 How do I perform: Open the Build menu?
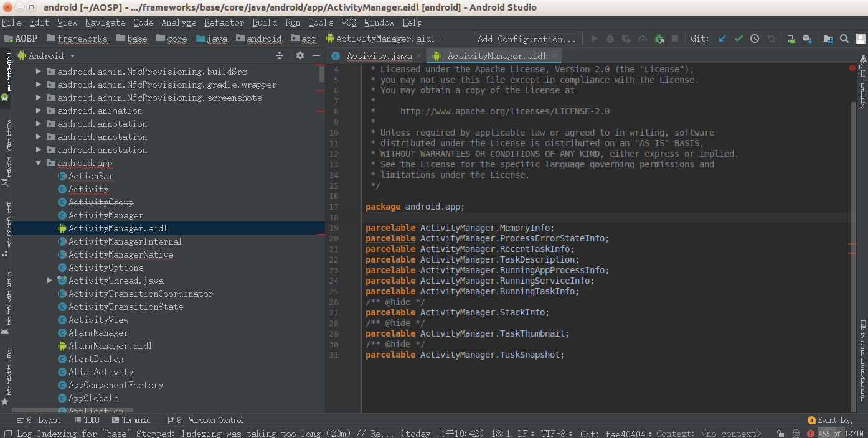click(265, 22)
